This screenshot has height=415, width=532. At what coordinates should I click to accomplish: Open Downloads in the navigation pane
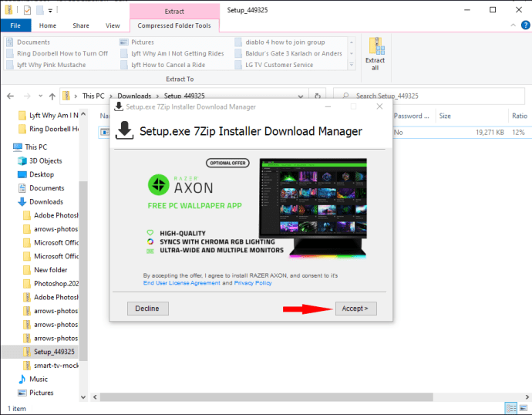pos(41,201)
